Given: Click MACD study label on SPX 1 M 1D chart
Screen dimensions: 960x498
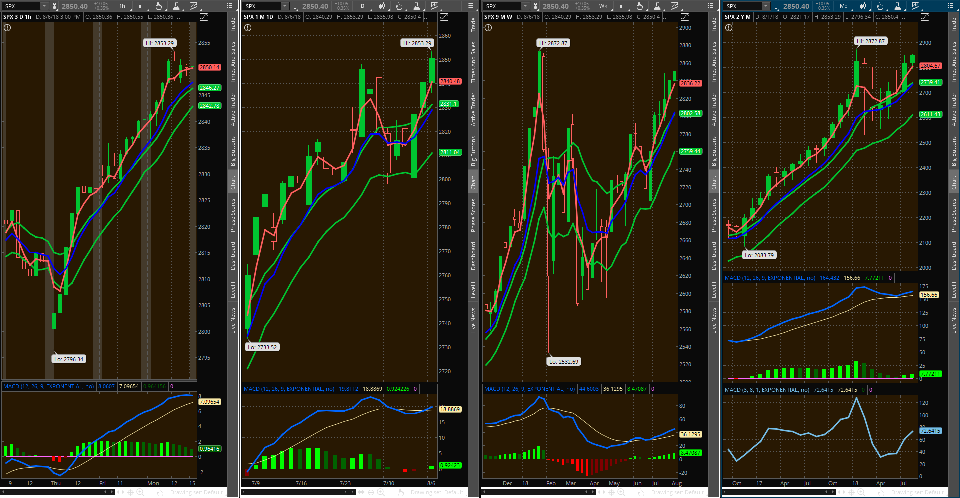Looking at the screenshot, I should click(x=287, y=389).
